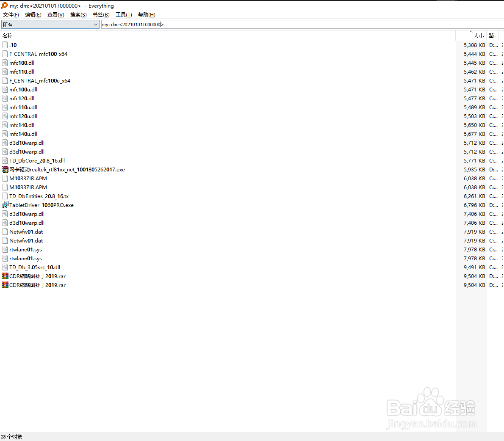Image resolution: width=504 pixels, height=441 pixels.
Task: Open the 编辑(E) menu
Action: (33, 15)
